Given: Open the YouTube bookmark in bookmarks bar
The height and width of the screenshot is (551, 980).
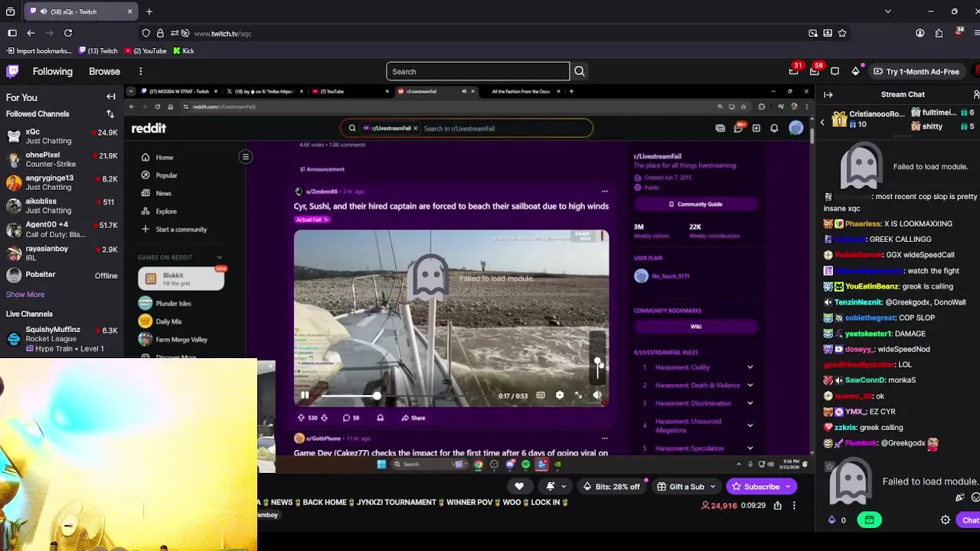Looking at the screenshot, I should click(145, 51).
